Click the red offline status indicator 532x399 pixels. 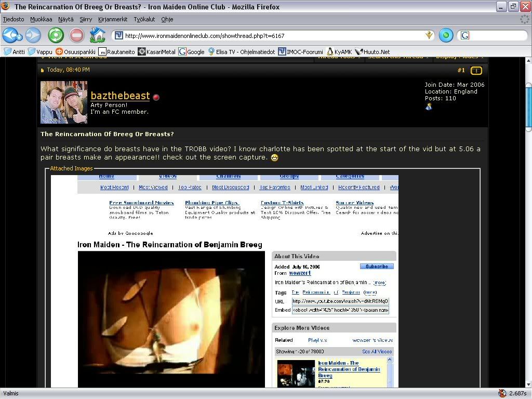[156, 97]
